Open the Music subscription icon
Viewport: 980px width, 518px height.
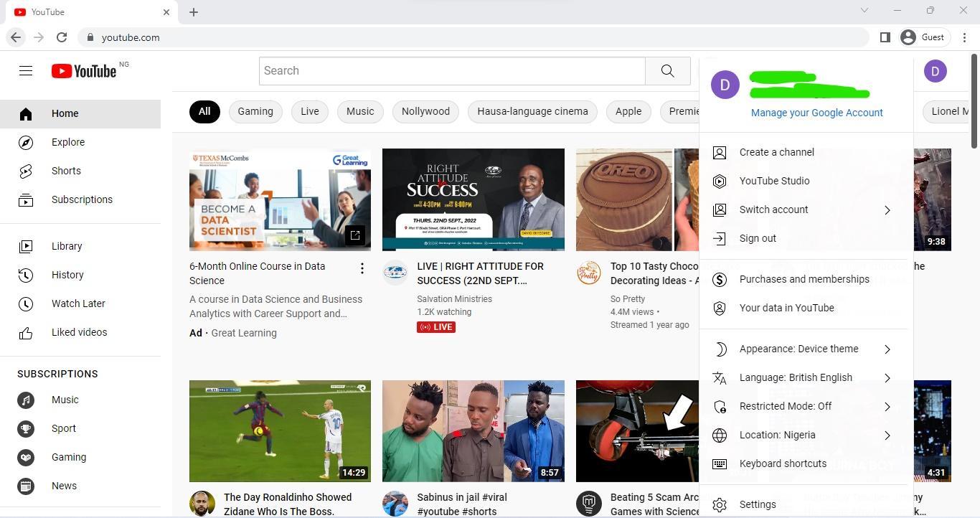pyautogui.click(x=26, y=400)
